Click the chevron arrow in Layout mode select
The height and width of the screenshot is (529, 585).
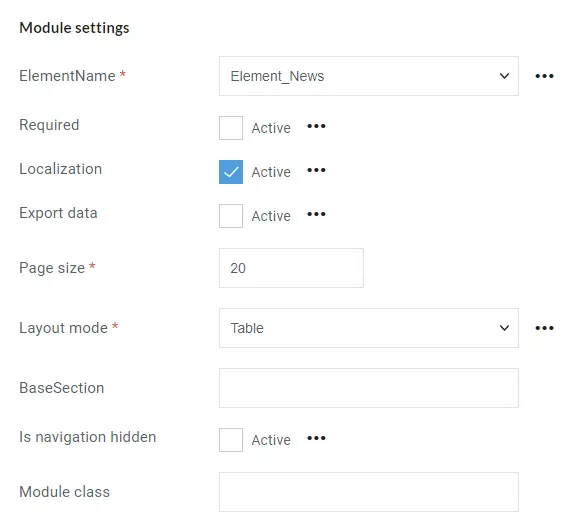504,328
